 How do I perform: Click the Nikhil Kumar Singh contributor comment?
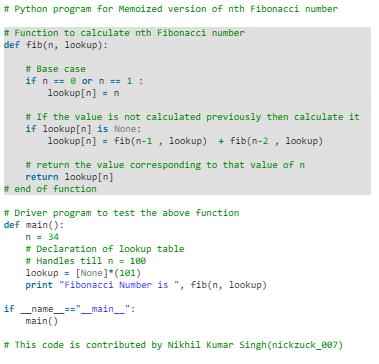pyautogui.click(x=173, y=345)
